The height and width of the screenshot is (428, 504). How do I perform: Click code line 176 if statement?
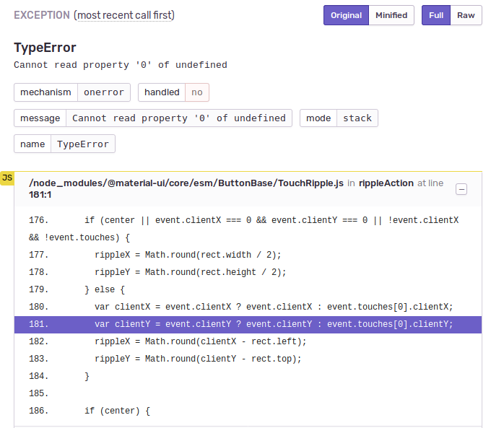pos(248,229)
